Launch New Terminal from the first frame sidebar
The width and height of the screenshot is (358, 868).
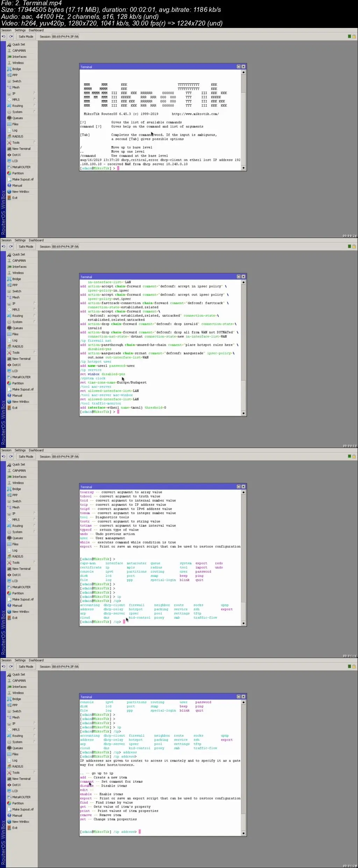(x=21, y=149)
